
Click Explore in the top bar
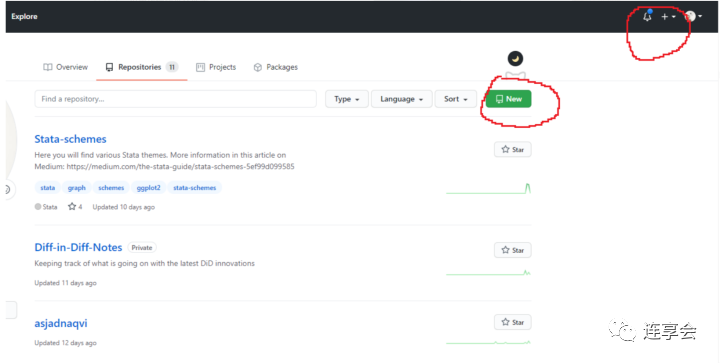tap(24, 17)
